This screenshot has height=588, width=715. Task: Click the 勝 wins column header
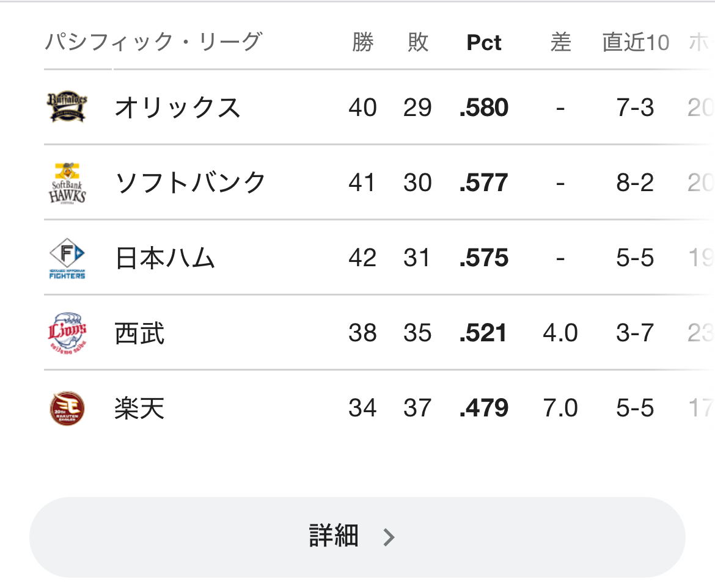coord(362,42)
